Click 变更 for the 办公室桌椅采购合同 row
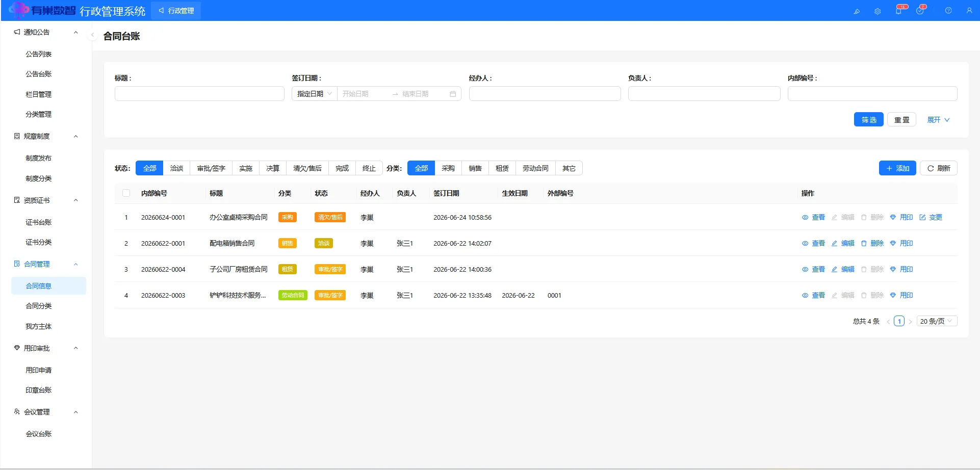Viewport: 980px width, 470px height. pyautogui.click(x=931, y=217)
